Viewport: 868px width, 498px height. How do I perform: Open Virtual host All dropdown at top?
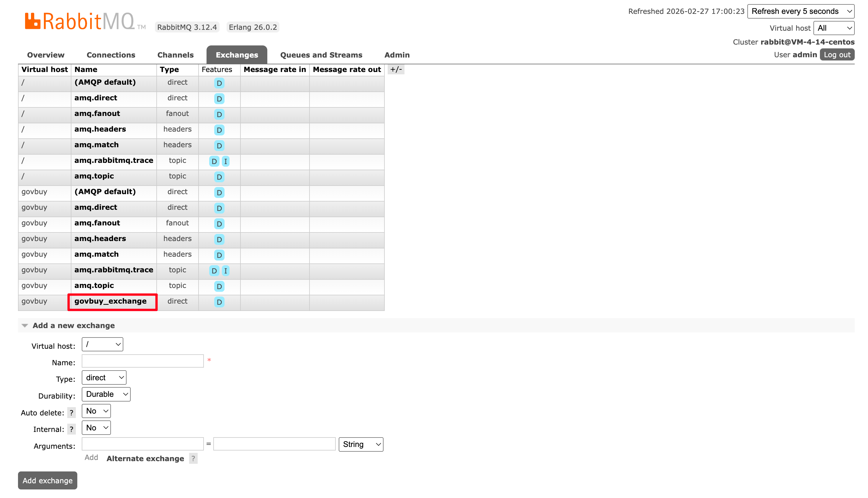[x=833, y=28]
